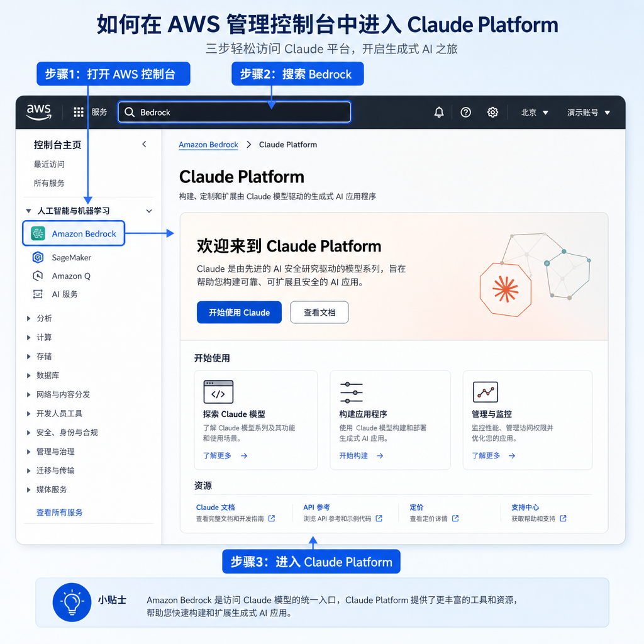The image size is (644, 644).
Task: Open AI 服务 in the sidebar
Action: point(65,294)
